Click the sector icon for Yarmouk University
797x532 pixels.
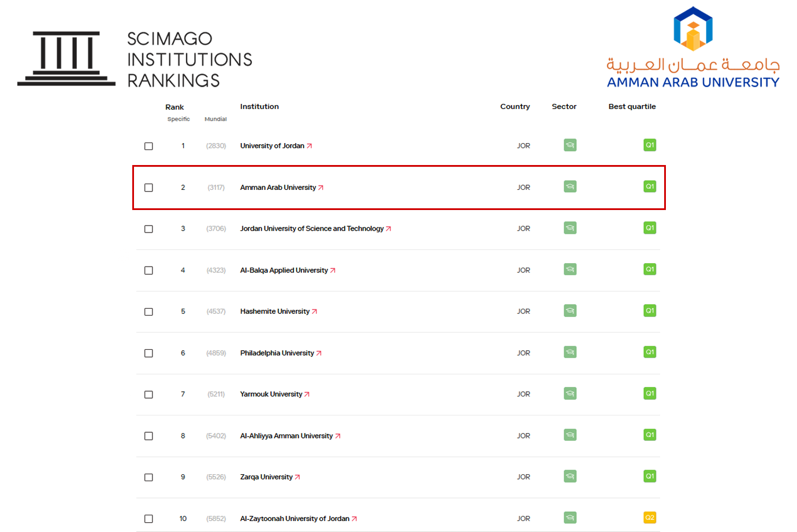pos(570,394)
